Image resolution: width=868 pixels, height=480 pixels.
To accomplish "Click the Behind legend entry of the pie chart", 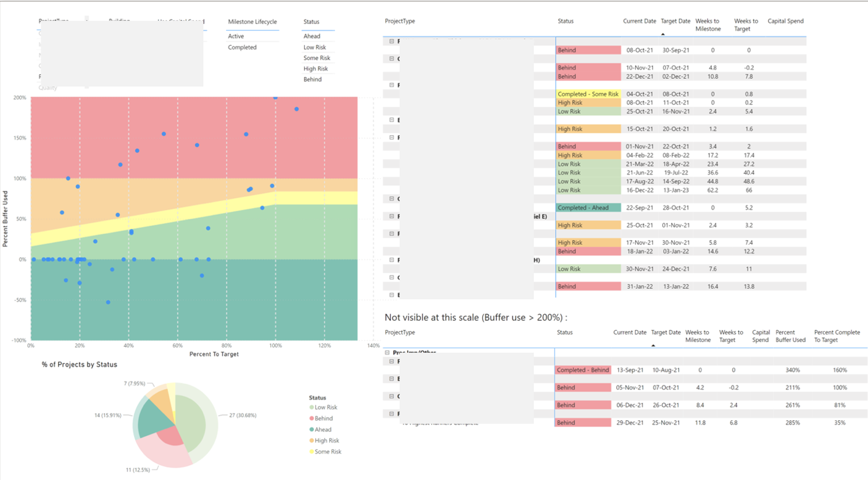I will (x=320, y=418).
